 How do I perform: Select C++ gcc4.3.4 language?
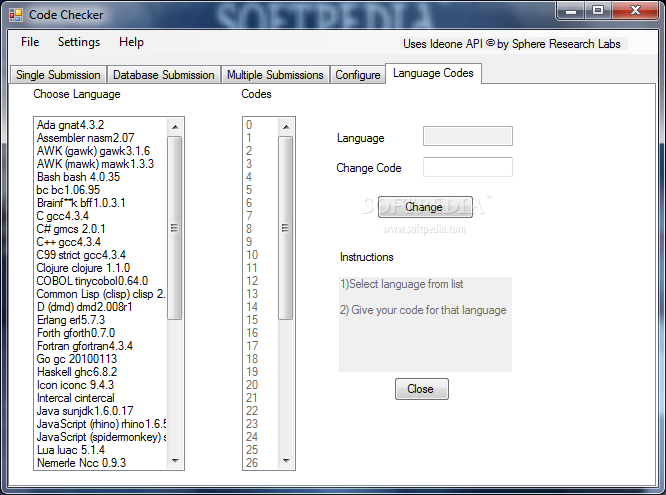click(101, 242)
